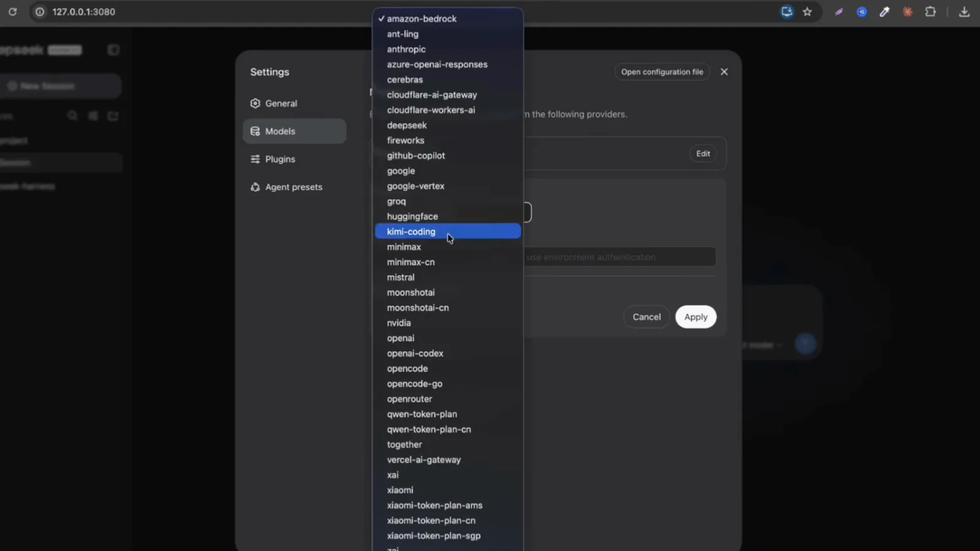980x551 pixels.
Task: Pick azure-openai-responses from the list
Action: pyautogui.click(x=448, y=64)
